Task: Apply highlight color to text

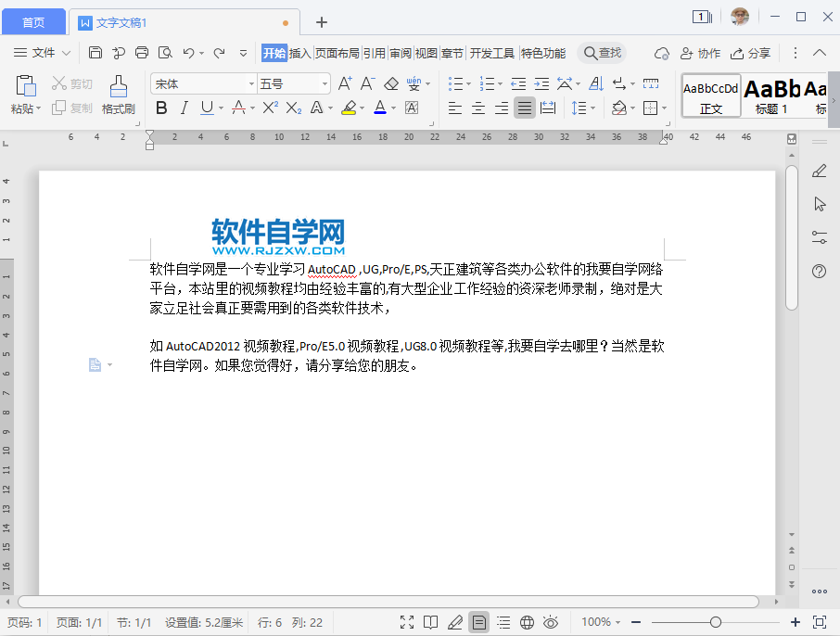Action: tap(350, 108)
